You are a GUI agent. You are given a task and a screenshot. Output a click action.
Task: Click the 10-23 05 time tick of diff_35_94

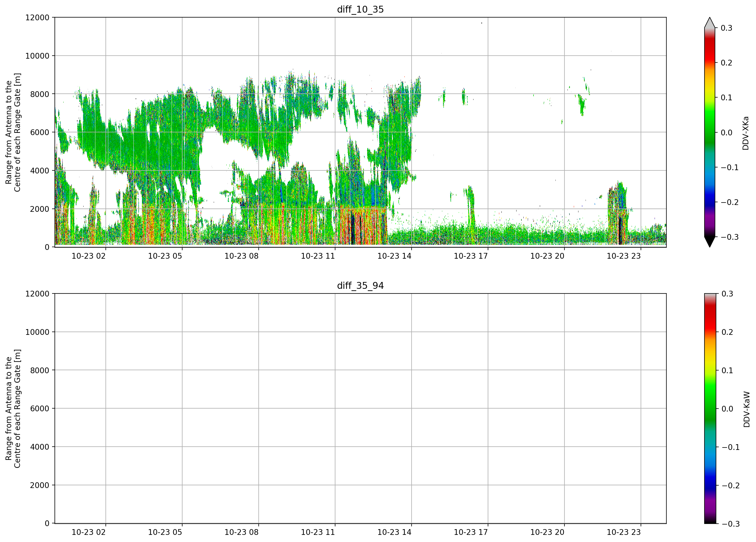tap(165, 532)
